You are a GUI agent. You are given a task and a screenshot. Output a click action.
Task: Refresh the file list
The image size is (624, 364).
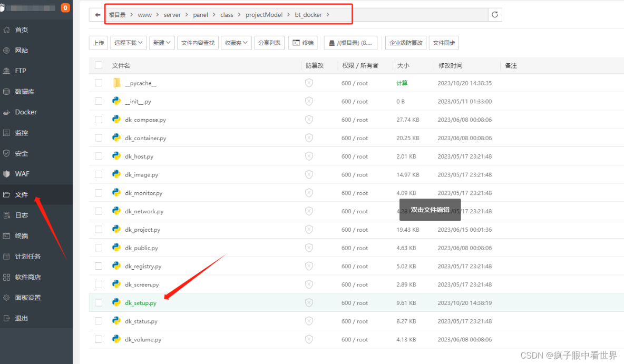point(495,15)
